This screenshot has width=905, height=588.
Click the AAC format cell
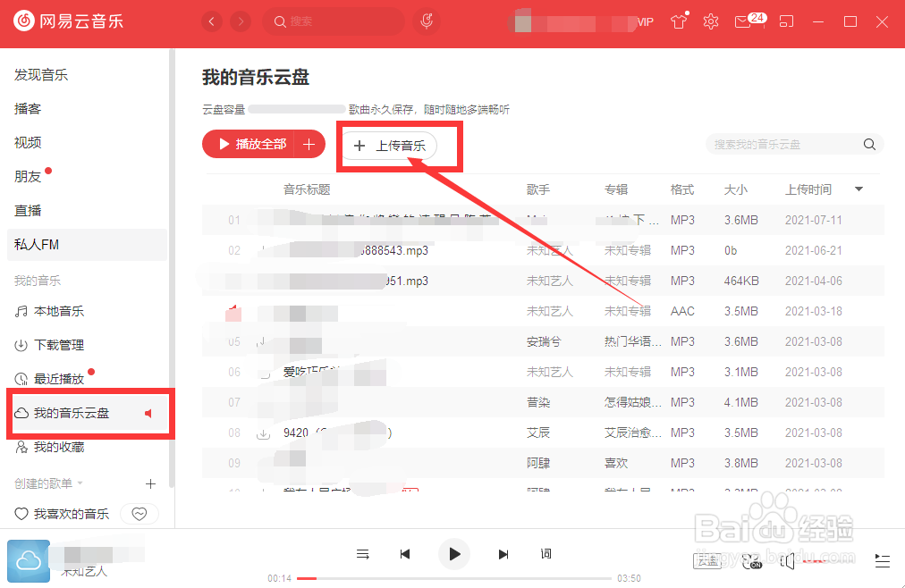pos(682,311)
